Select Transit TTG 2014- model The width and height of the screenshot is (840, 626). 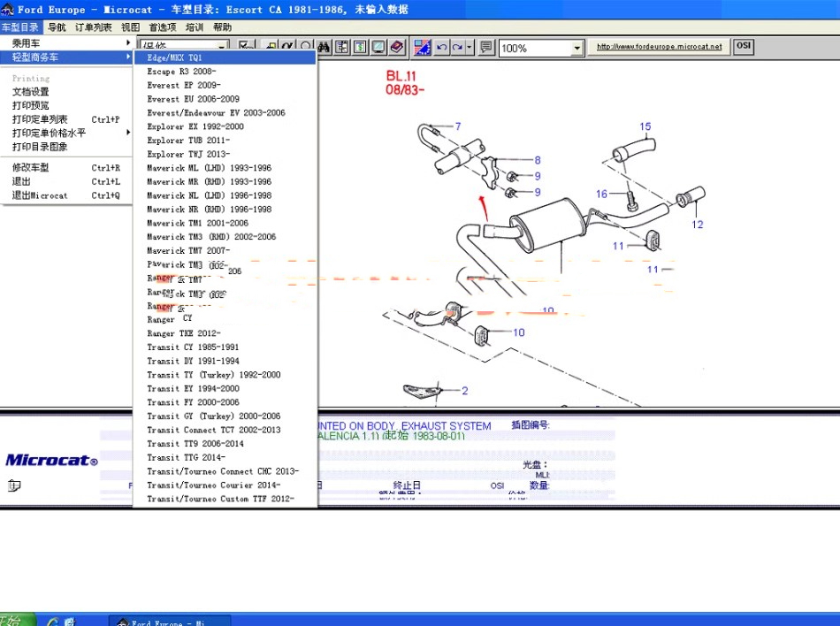[225, 457]
